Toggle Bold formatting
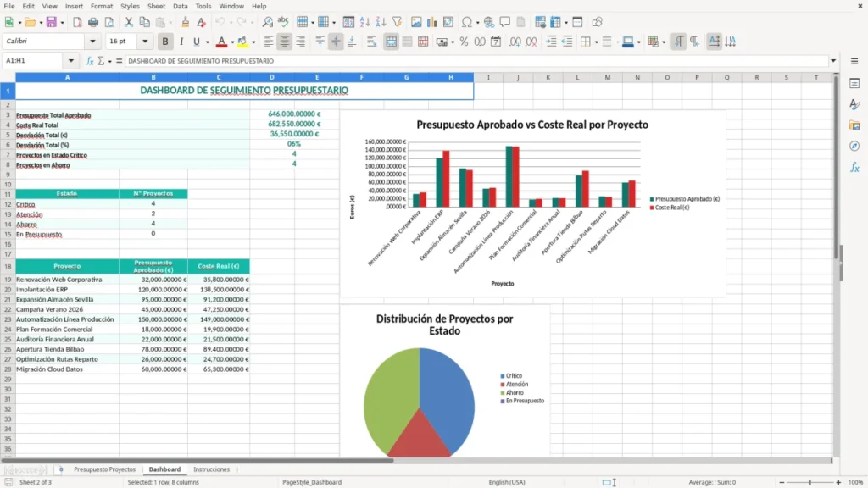This screenshot has width=868, height=488. tap(165, 42)
